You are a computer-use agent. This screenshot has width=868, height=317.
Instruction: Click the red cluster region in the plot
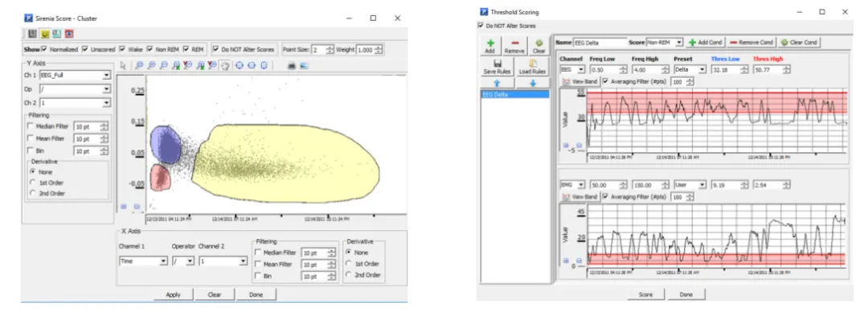click(x=160, y=177)
